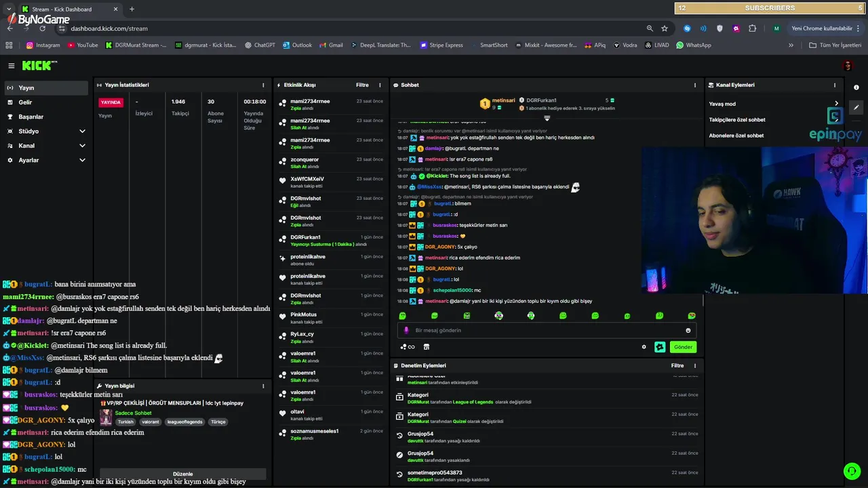868x488 pixels.
Task: Open Etkinlik Akışı panel three-dot menu
Action: point(380,85)
